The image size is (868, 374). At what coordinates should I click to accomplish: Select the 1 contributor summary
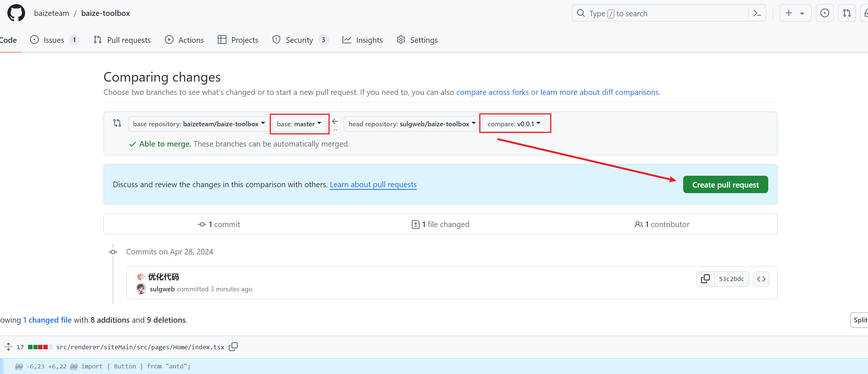[662, 224]
